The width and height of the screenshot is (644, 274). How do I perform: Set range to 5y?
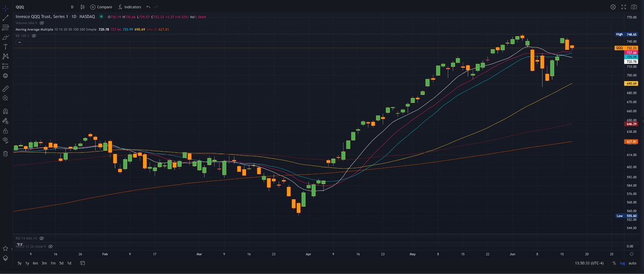tap(20, 263)
